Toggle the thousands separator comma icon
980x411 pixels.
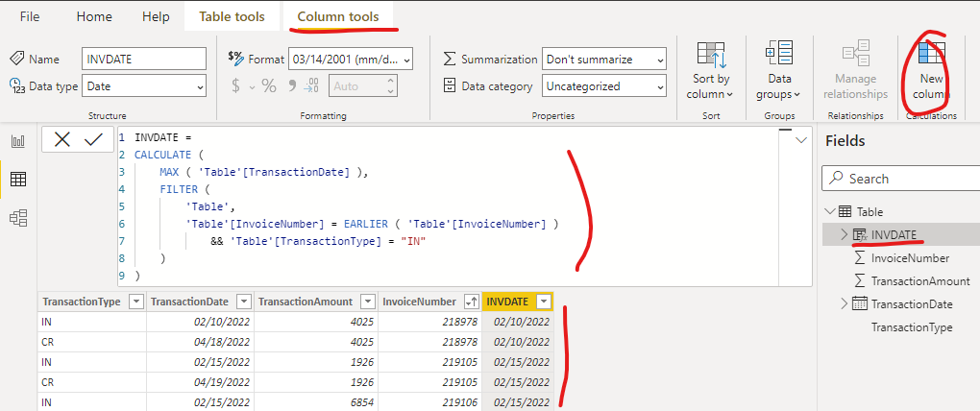(291, 85)
